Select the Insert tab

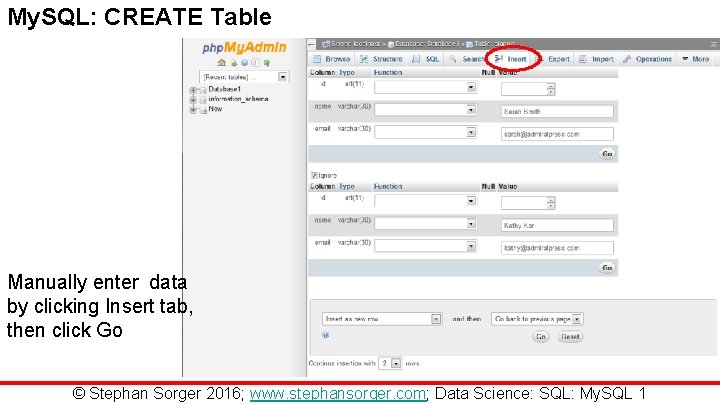click(x=511, y=59)
